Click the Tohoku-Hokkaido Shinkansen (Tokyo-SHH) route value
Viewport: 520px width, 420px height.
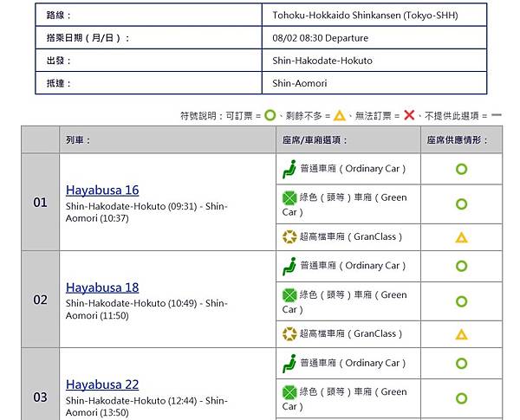[x=365, y=16]
